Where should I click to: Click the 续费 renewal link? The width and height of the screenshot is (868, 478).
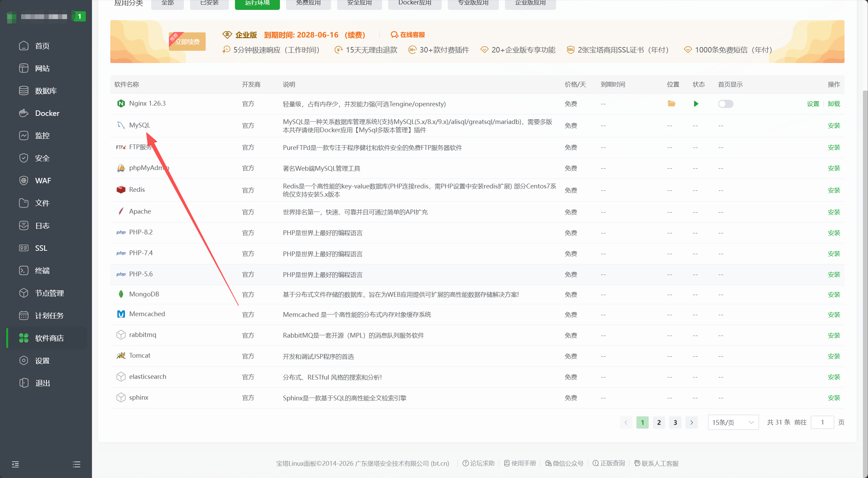click(355, 35)
